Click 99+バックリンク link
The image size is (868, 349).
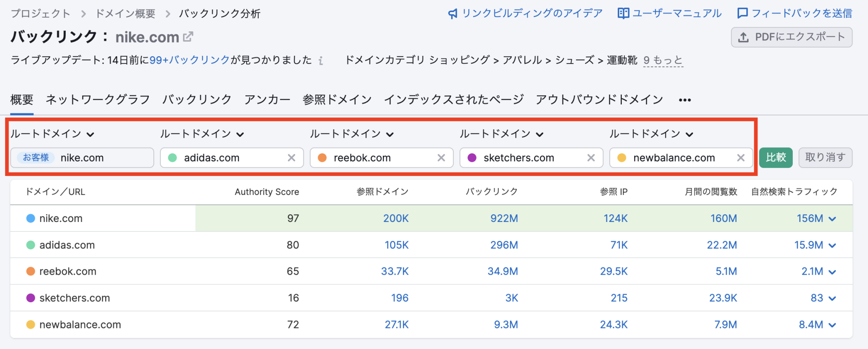coord(189,60)
